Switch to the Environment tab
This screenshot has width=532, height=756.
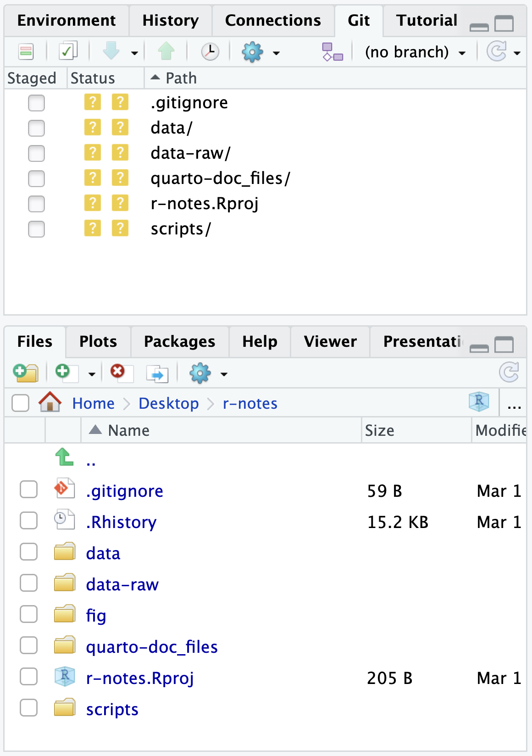pyautogui.click(x=66, y=20)
